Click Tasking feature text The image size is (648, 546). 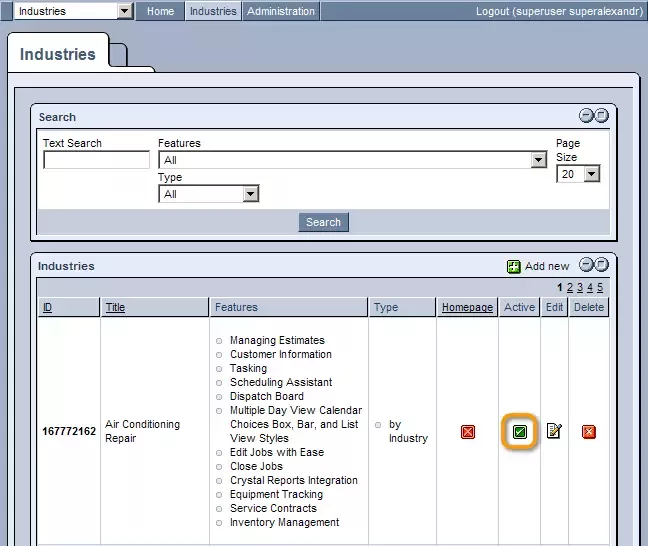click(248, 368)
